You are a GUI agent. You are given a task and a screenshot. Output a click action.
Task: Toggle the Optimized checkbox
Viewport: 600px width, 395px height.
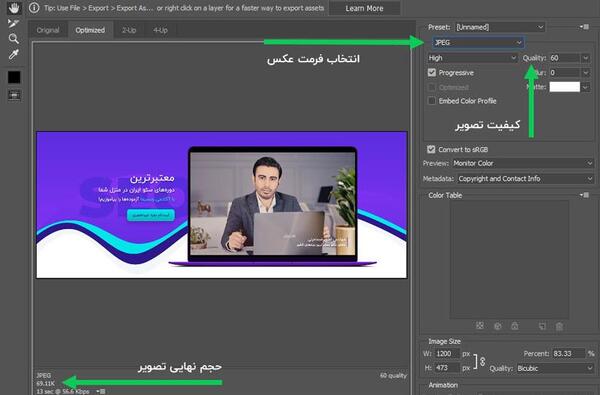(x=432, y=87)
